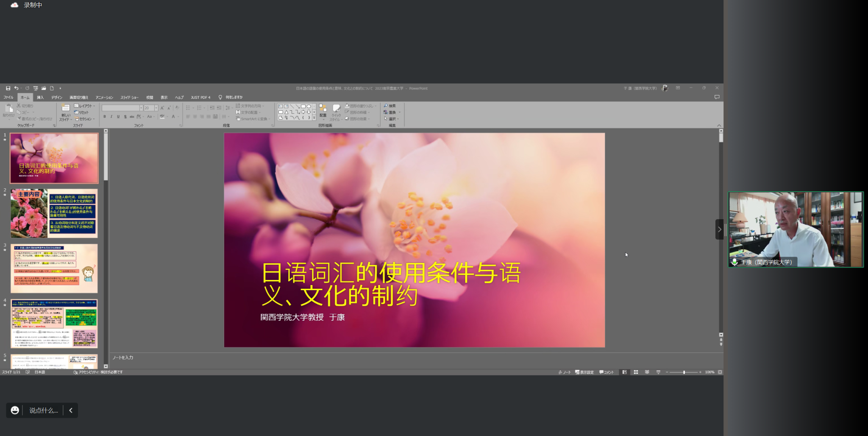Click the Find (検索) button

[x=390, y=106]
